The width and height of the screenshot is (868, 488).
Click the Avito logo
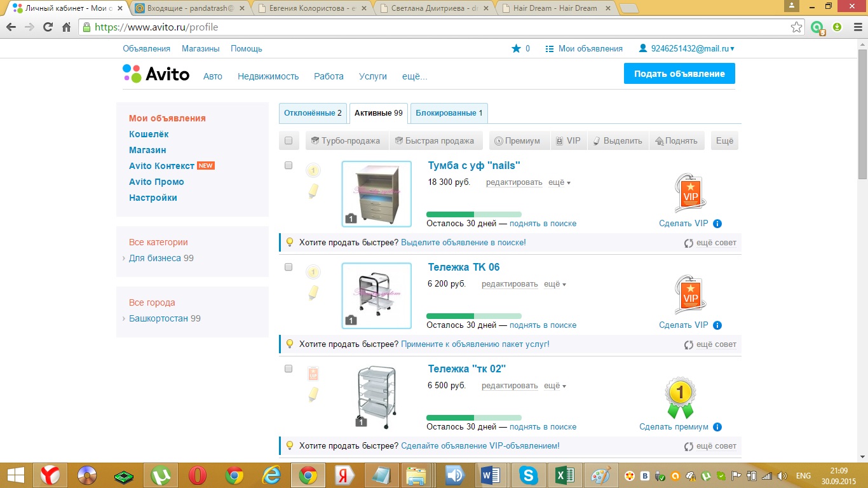156,74
